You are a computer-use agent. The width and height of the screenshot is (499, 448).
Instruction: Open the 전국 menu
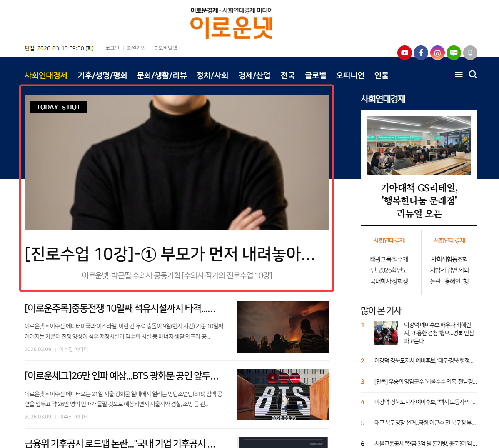tap(288, 75)
